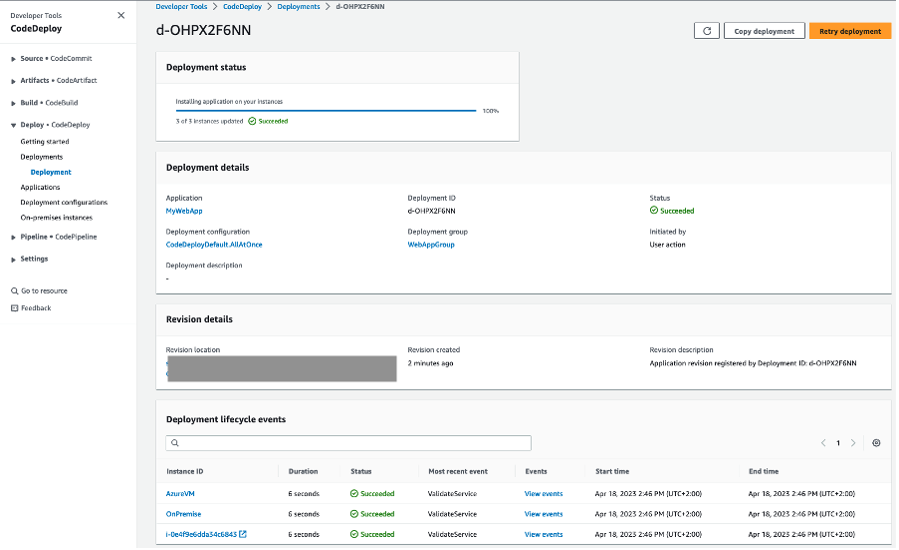Viewport: 899px width, 550px height.
Task: Click the search magnifier icon in lifecycle events
Action: 175,444
